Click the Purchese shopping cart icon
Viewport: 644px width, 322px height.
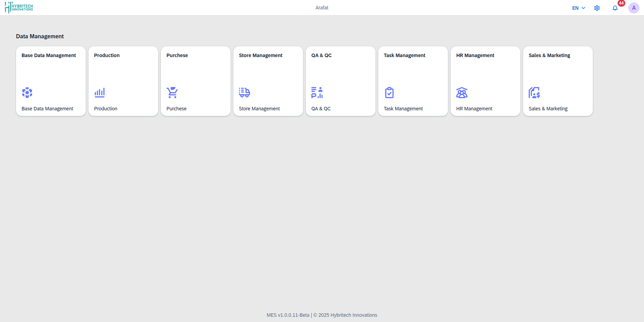[x=172, y=93]
